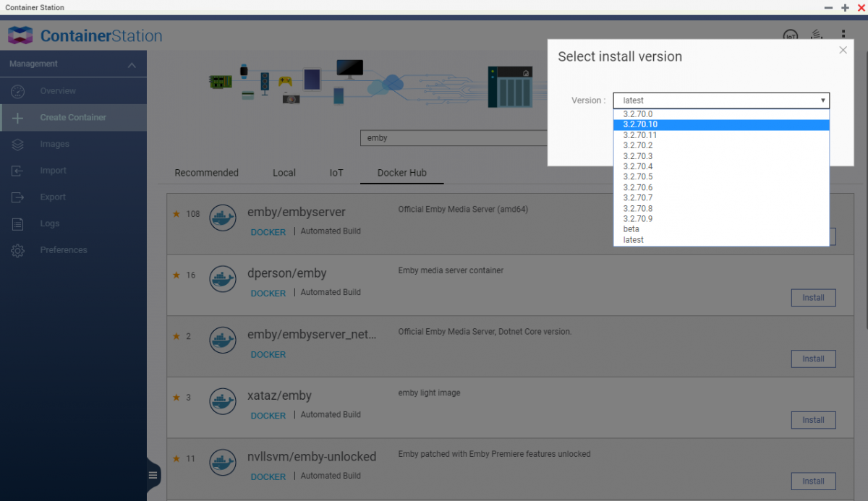
Task: Click the star icon beside 11
Action: [x=176, y=458]
